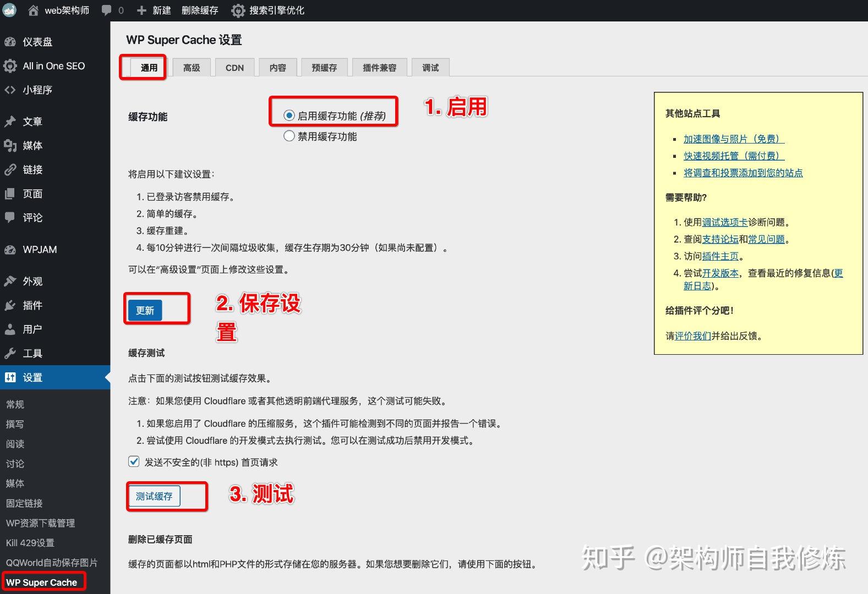Open 讨论 settings submenu

click(15, 464)
